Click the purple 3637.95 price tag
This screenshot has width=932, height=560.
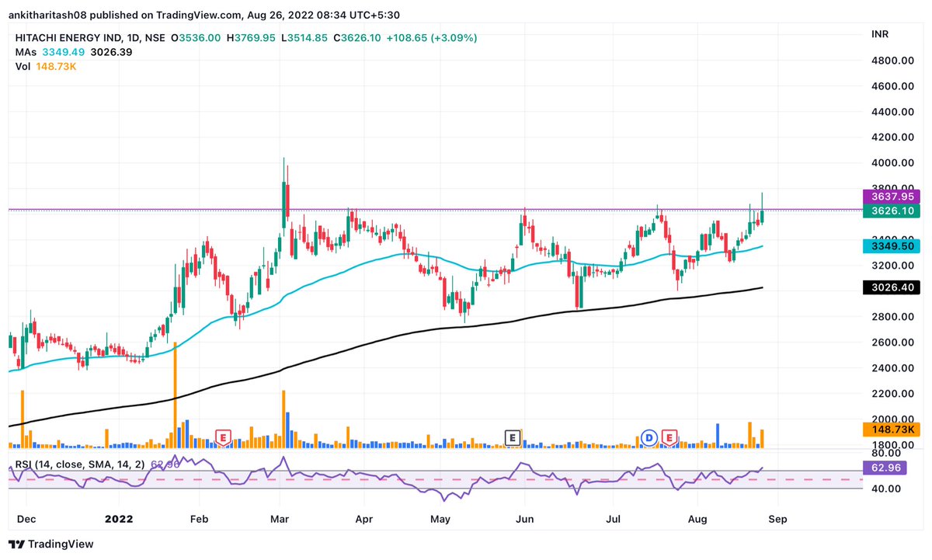[891, 197]
